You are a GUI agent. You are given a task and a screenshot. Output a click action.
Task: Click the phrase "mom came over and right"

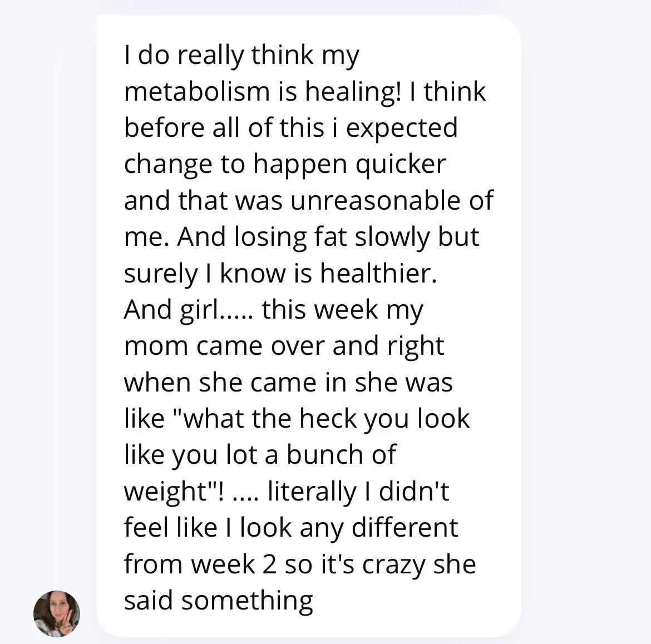pyautogui.click(x=284, y=346)
